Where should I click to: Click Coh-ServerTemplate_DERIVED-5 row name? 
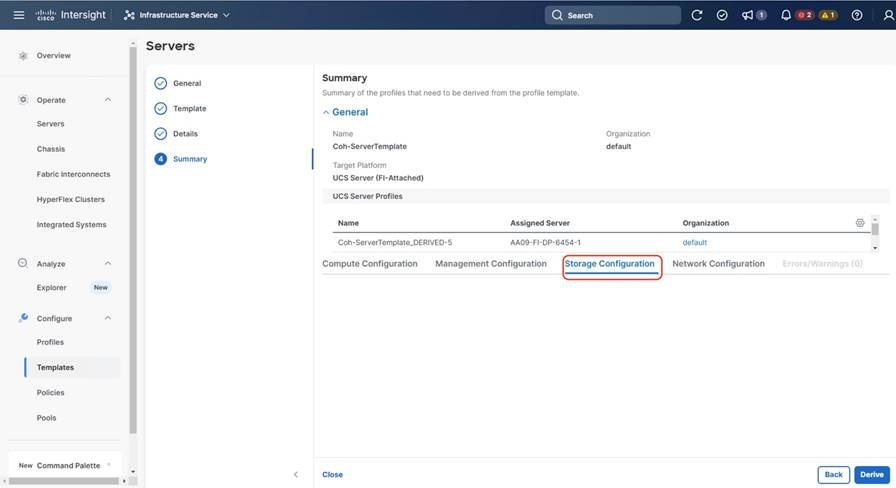click(x=395, y=242)
